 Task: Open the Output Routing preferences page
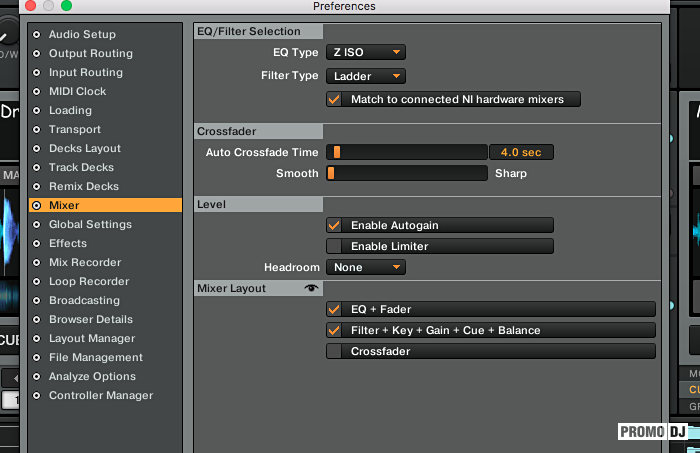[90, 54]
